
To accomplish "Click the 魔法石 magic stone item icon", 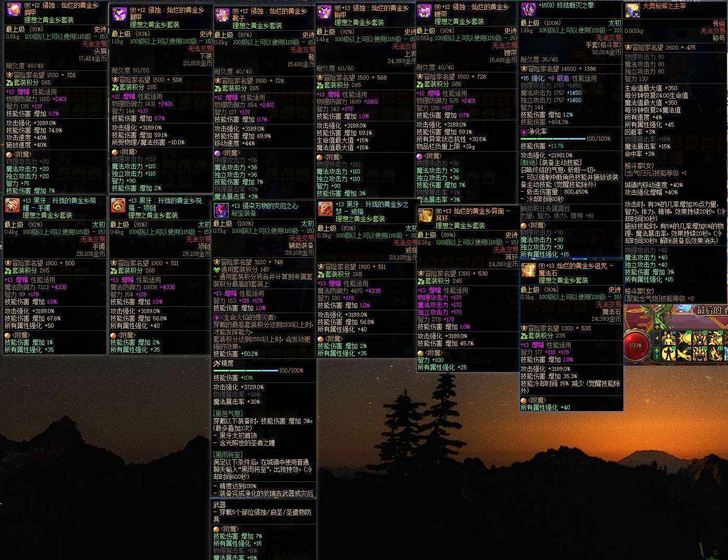I will (x=529, y=270).
